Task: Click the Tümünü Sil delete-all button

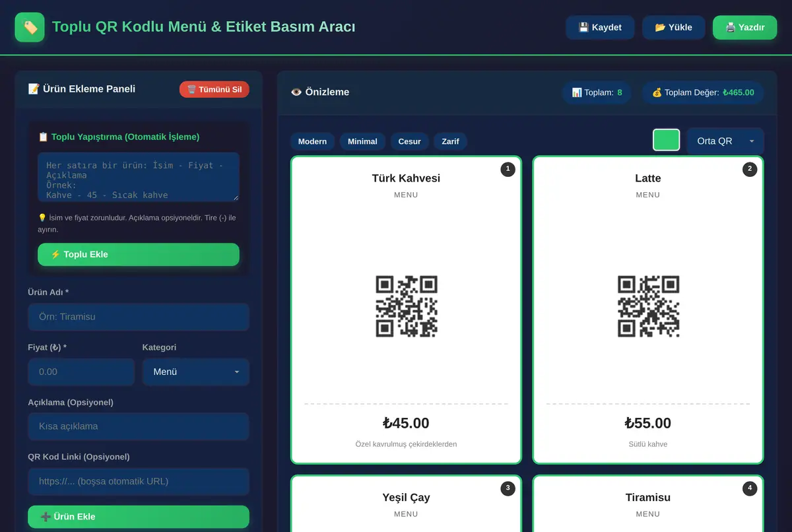Action: click(x=214, y=89)
